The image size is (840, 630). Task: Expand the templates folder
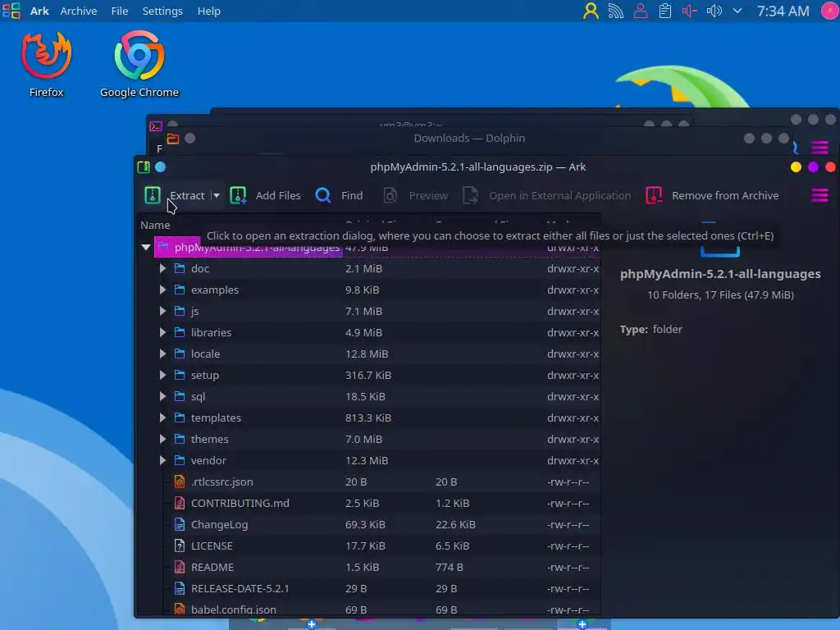click(162, 418)
